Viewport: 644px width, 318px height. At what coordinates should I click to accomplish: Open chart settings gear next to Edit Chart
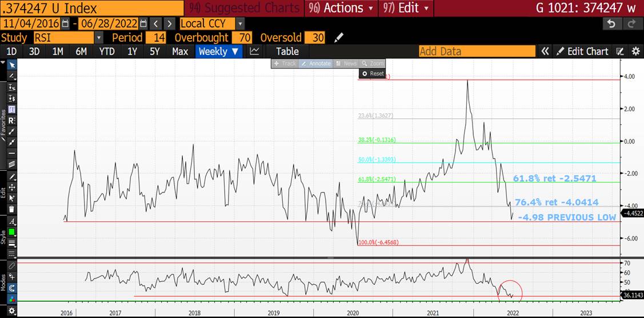[x=635, y=51]
